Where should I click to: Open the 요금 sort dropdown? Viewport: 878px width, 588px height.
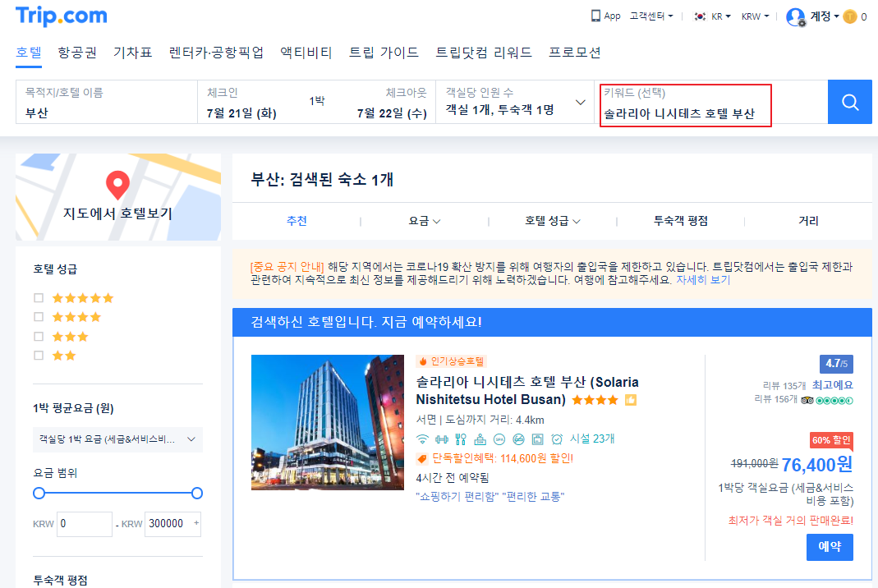click(425, 221)
